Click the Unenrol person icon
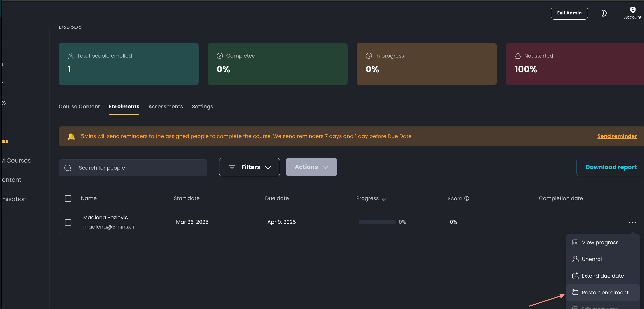 point(575,259)
